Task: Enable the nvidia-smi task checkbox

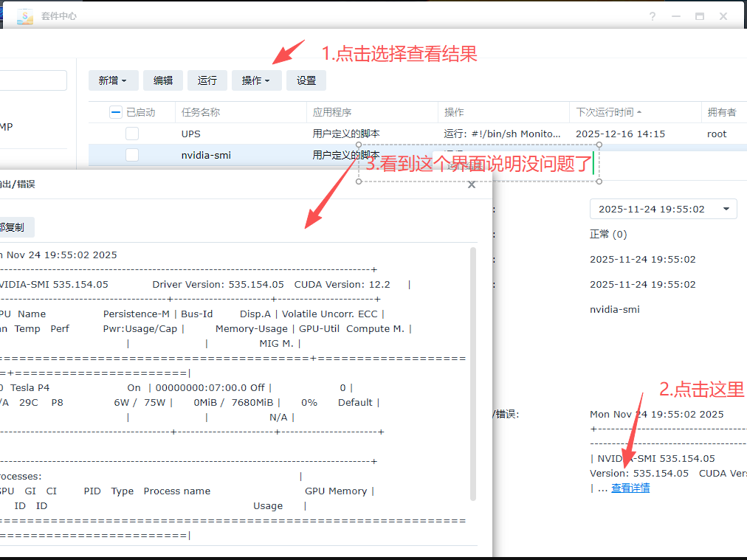Action: point(132,155)
